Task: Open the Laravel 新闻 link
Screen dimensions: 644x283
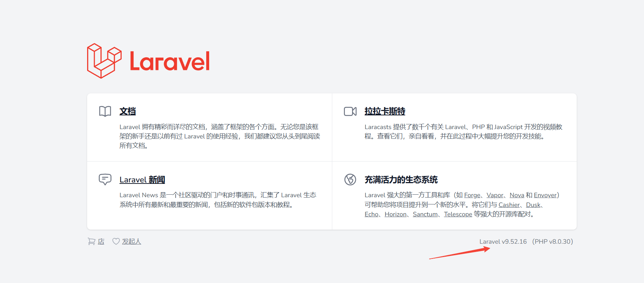Action: point(142,180)
